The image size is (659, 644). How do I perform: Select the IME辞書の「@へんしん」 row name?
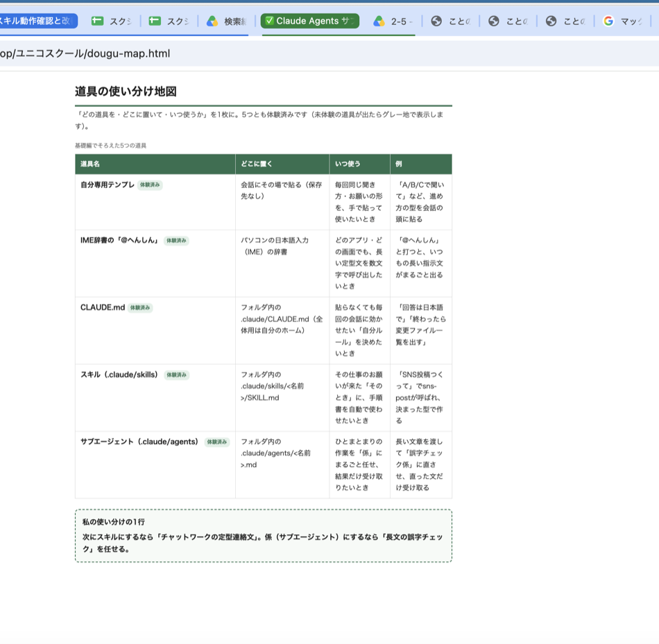(120, 240)
